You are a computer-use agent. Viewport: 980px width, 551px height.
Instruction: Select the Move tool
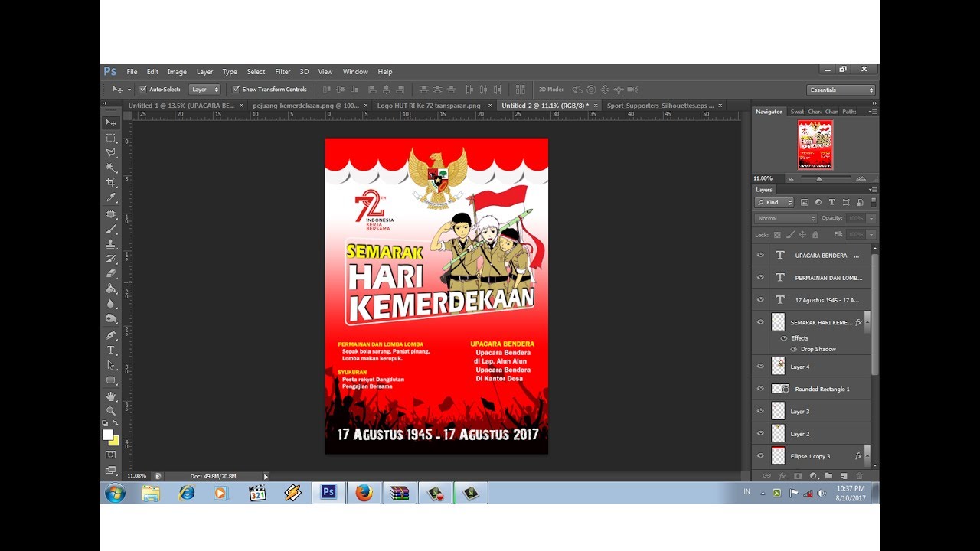[x=110, y=122]
